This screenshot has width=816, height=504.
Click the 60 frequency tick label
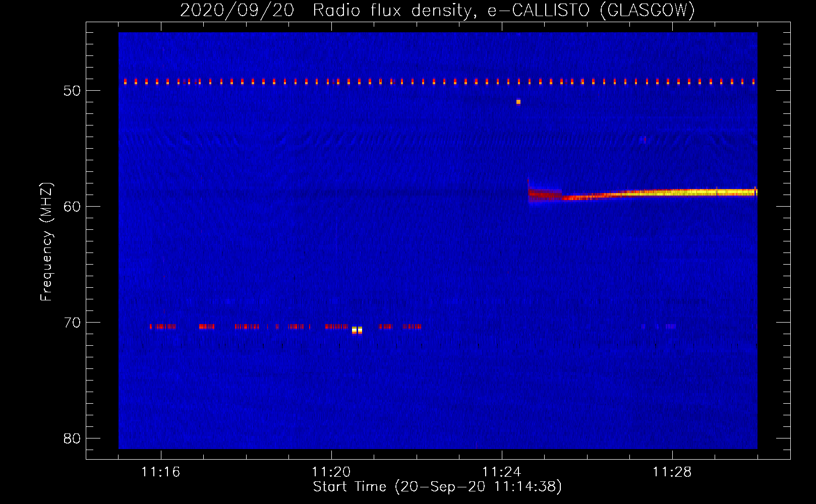72,207
